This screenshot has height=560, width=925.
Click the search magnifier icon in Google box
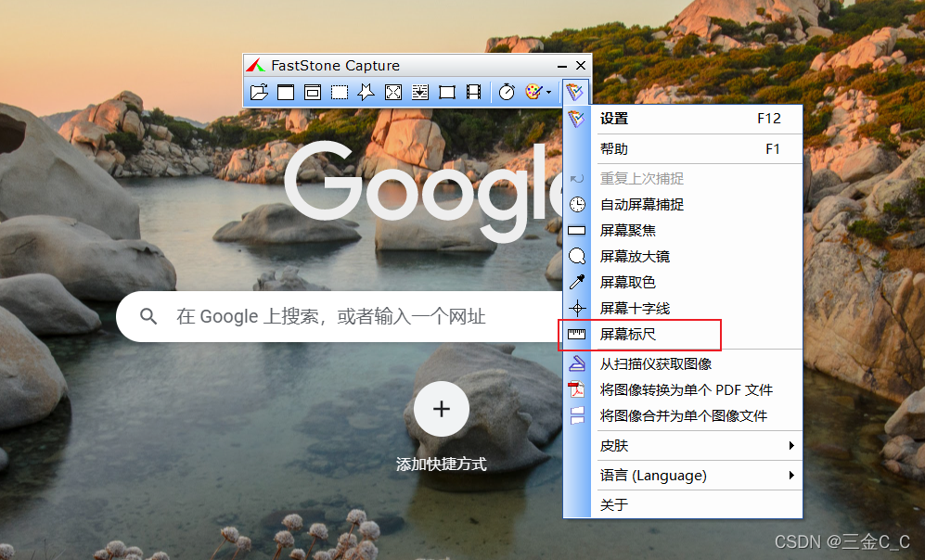tap(148, 316)
